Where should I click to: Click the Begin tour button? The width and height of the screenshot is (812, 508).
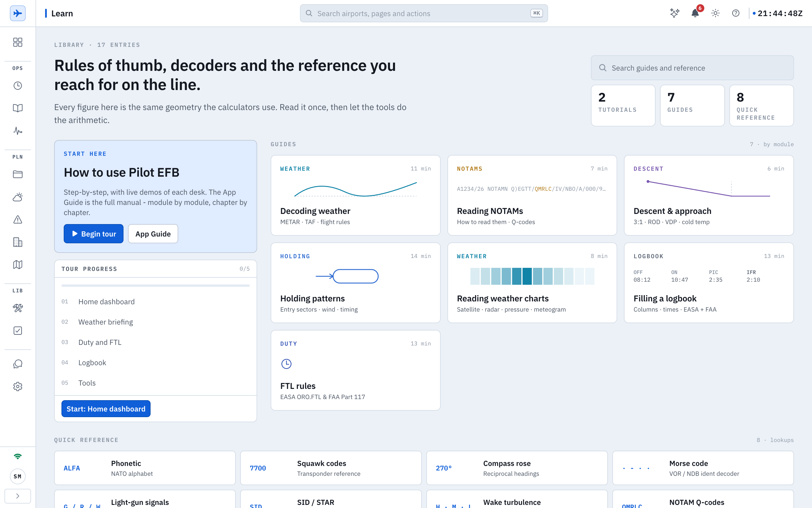pyautogui.click(x=94, y=234)
